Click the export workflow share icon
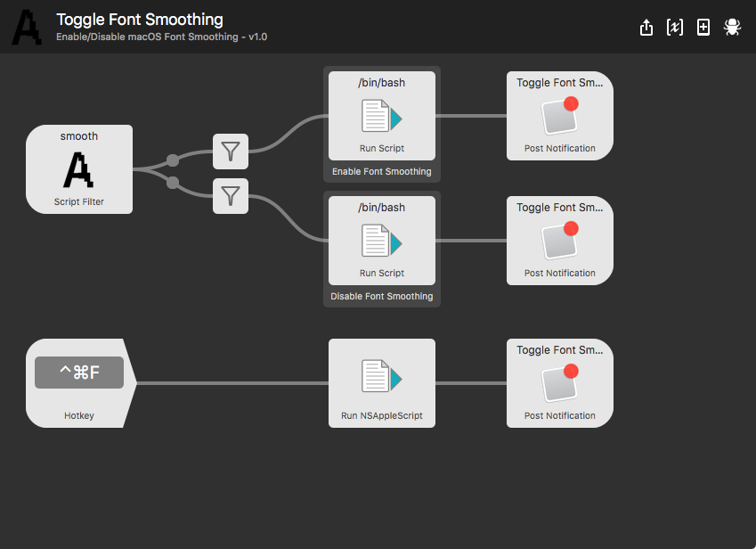The image size is (756, 549). [646, 28]
